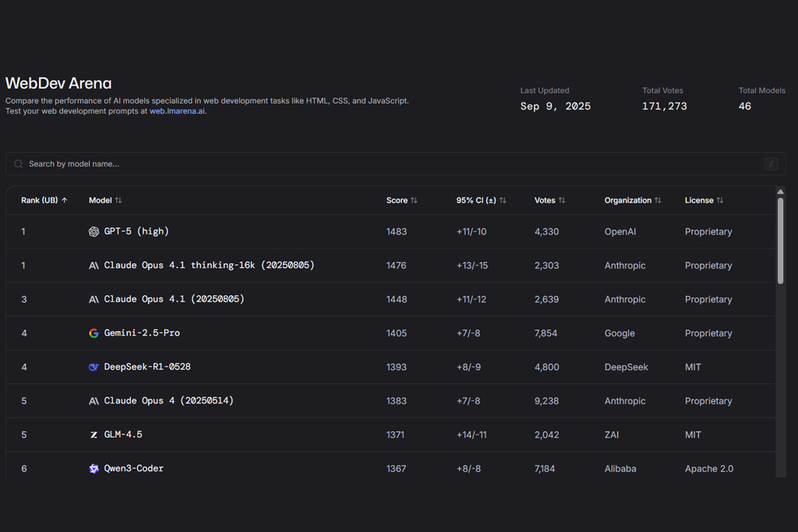Click the 2,303 votes cell
Image resolution: width=798 pixels, height=532 pixels.
coord(546,266)
